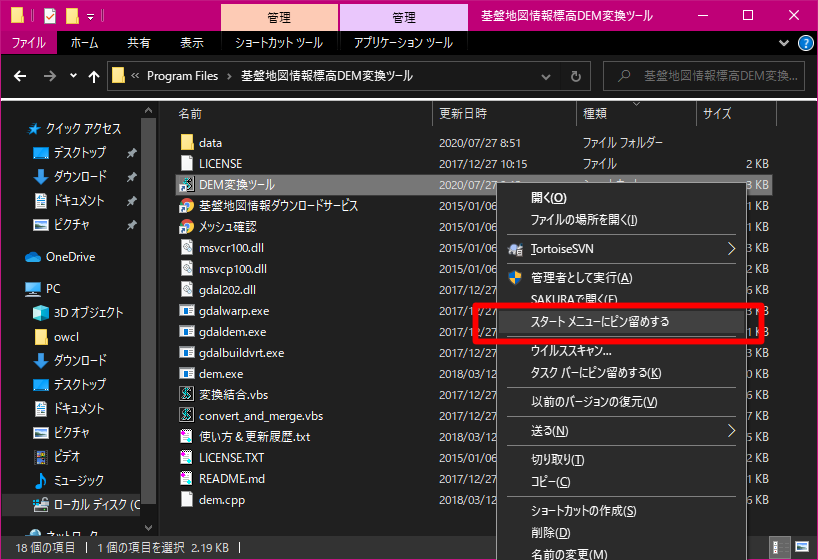Expand the 送る(N) submenu

click(x=731, y=431)
